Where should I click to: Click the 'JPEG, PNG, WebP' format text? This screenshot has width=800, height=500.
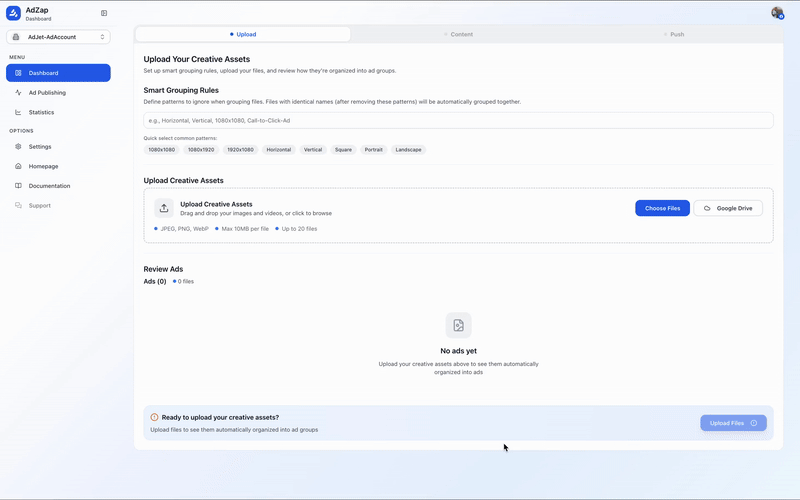coord(185,229)
